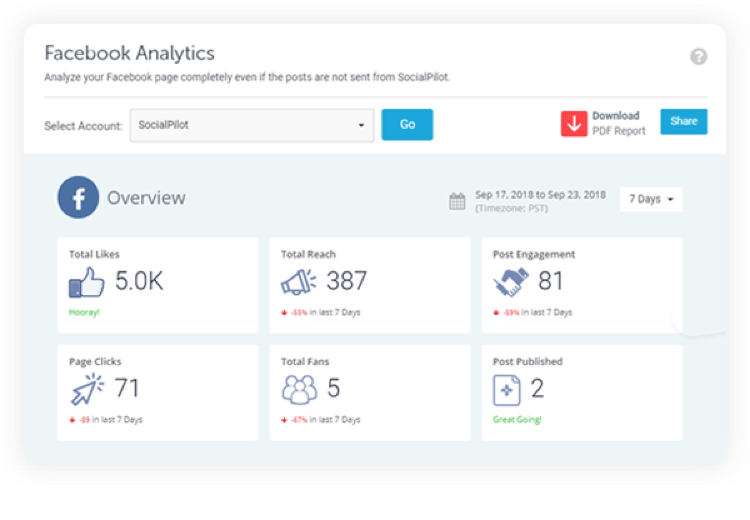This screenshot has width=750, height=520.
Task: Open the Total Reach 387 card
Action: [370, 285]
